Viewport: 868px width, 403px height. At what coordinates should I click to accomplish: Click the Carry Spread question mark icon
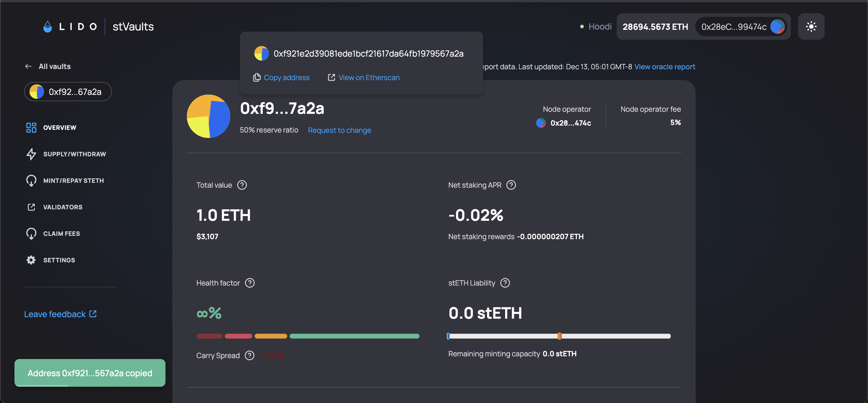tap(249, 355)
